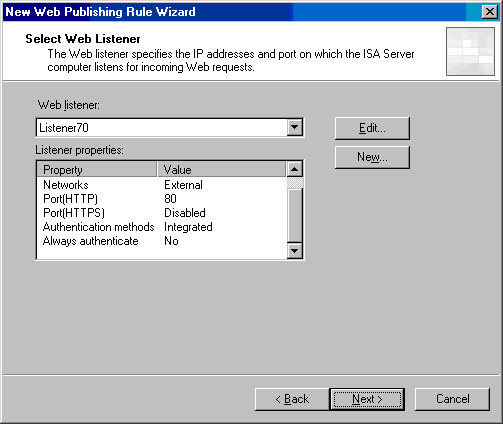Click the Value column header
Screen dimensions: 503x424
click(x=222, y=169)
